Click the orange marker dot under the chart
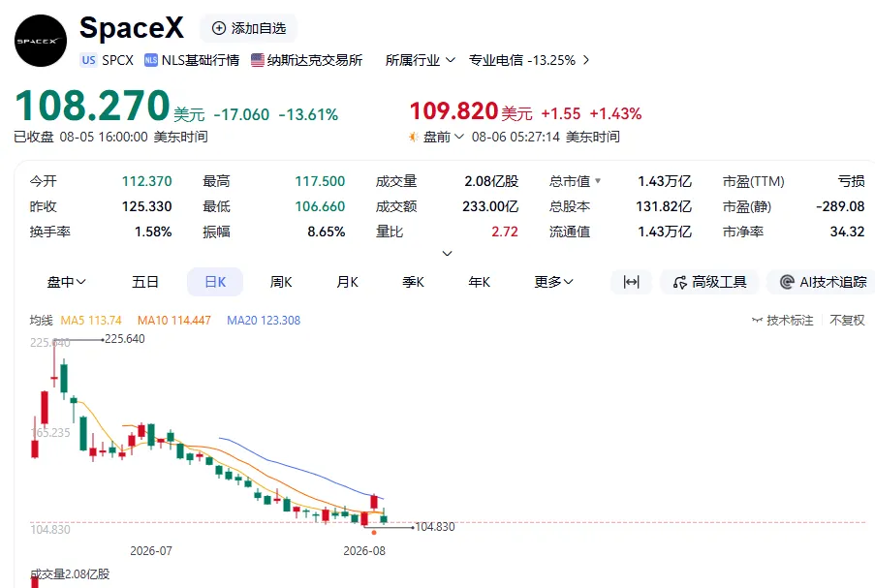Image resolution: width=875 pixels, height=588 pixels. coord(374,533)
